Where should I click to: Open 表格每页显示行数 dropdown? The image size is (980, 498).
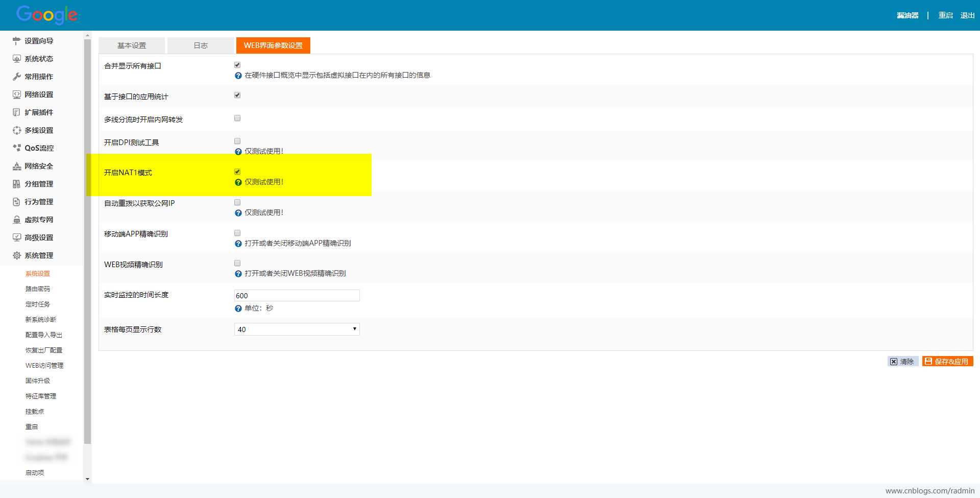click(297, 329)
